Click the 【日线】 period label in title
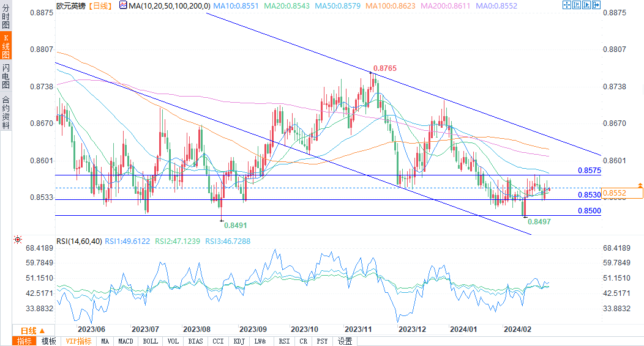This screenshot has width=644, height=346. point(100,6)
